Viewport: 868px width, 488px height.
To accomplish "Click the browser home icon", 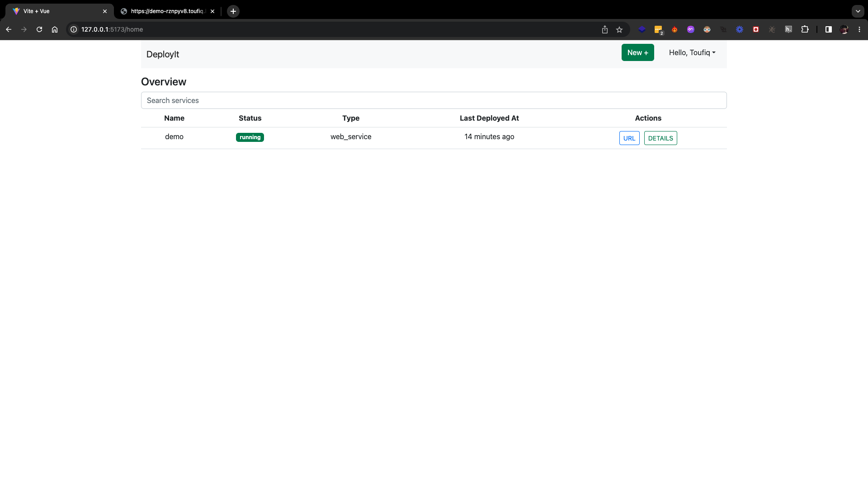I will click(55, 29).
